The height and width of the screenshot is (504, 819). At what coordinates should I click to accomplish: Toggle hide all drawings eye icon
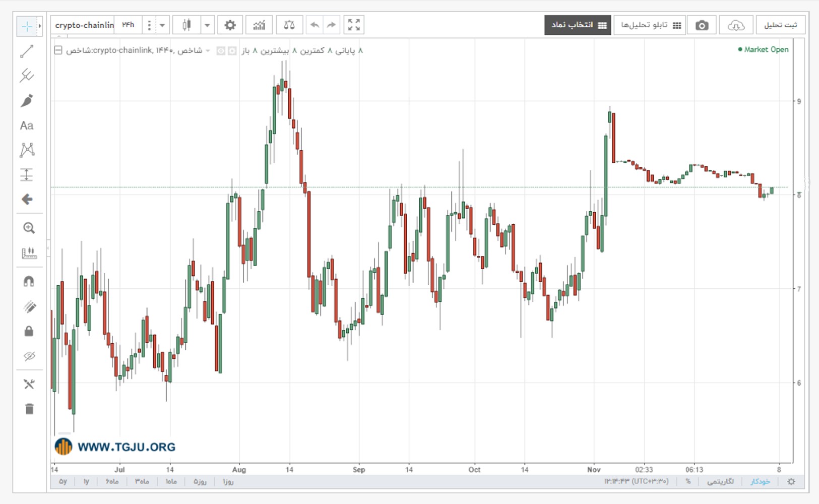29,356
